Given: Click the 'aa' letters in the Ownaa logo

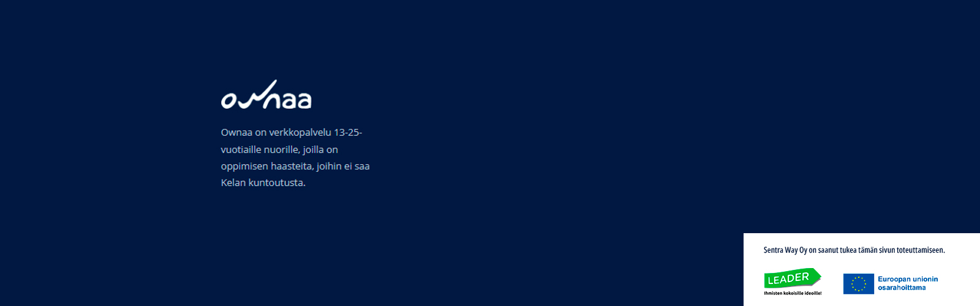Looking at the screenshot, I should [x=295, y=100].
